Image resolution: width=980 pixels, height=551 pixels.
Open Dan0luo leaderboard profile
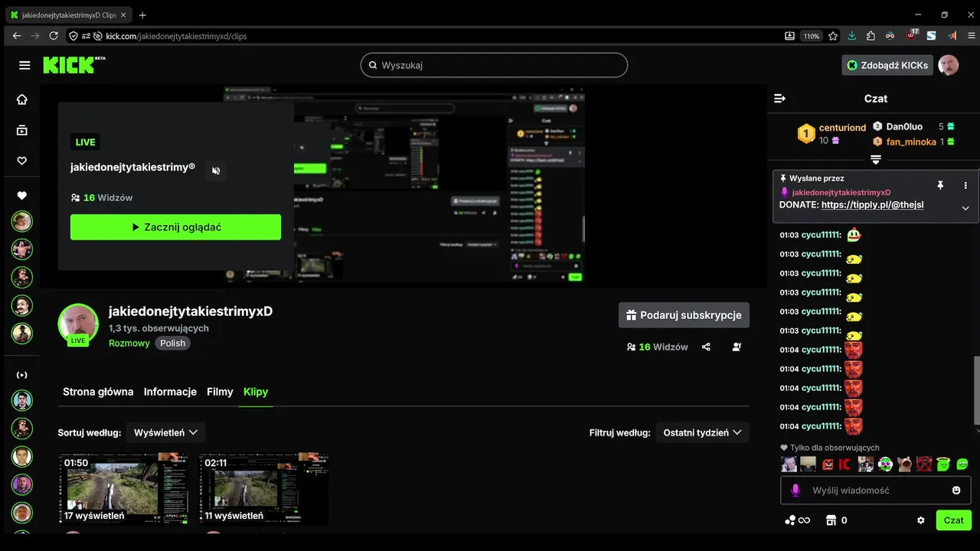pyautogui.click(x=904, y=126)
